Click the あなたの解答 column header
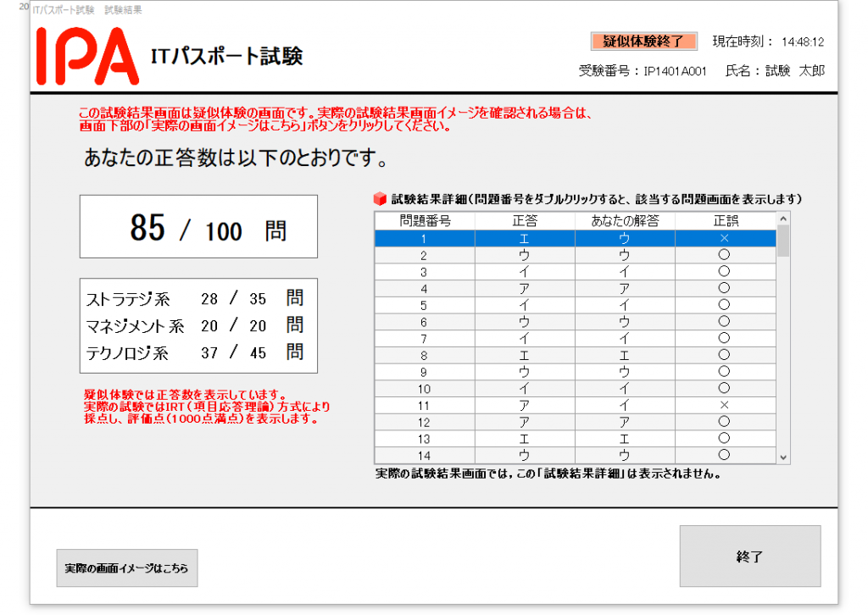Viewport: 868px width, 615px height. point(625,220)
